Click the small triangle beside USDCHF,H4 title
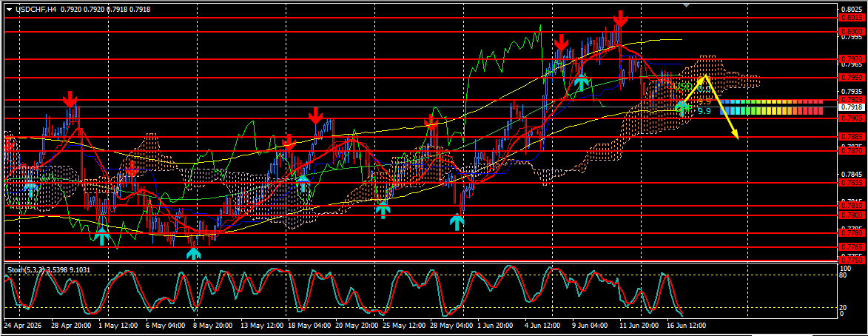Viewport: 868px width, 336px height. [9, 10]
